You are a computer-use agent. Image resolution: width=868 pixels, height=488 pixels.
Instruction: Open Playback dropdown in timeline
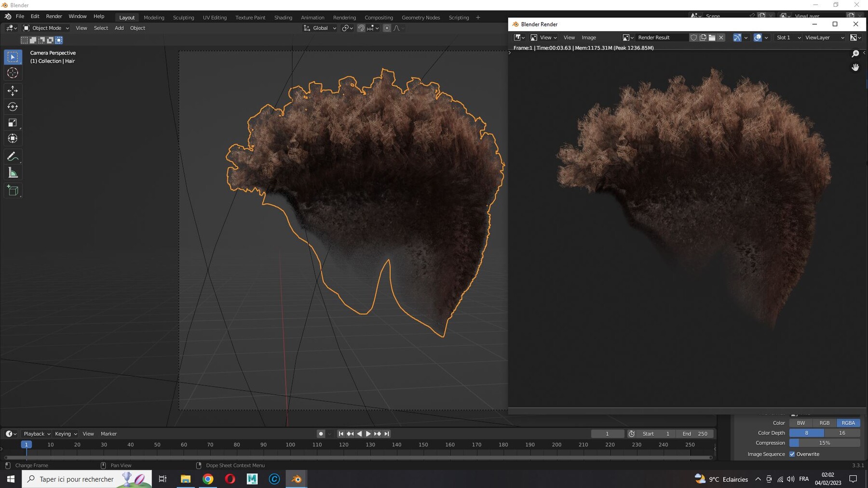pyautogui.click(x=37, y=434)
